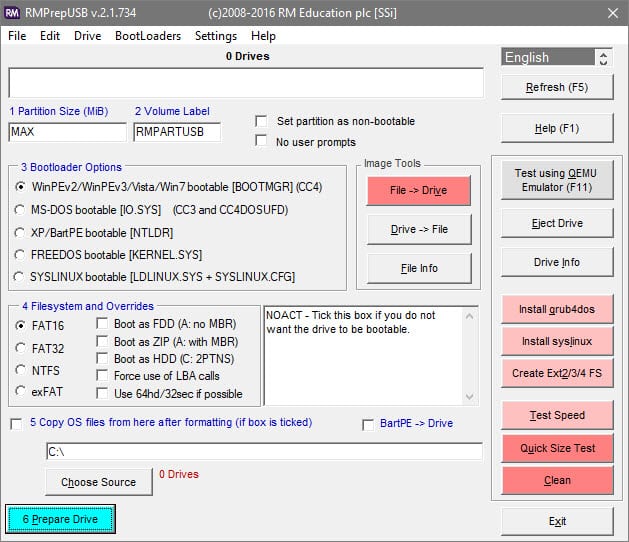Click the Drive Info button
This screenshot has height=542, width=629.
557,262
